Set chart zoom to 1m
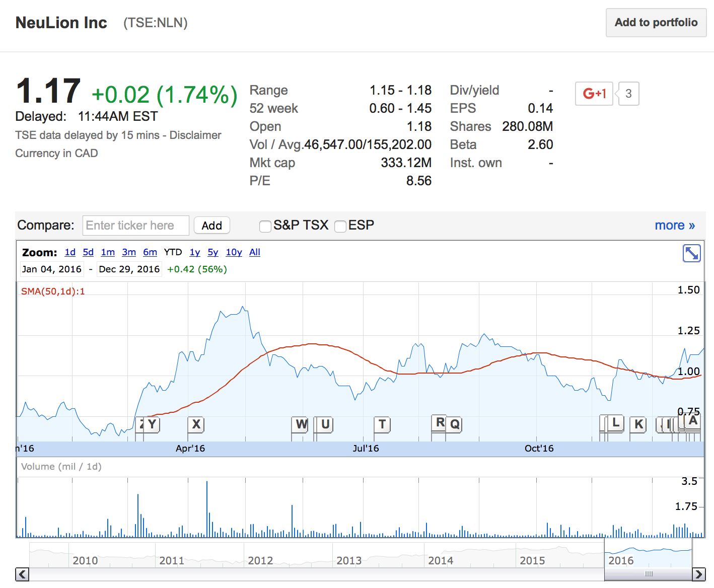 108,252
